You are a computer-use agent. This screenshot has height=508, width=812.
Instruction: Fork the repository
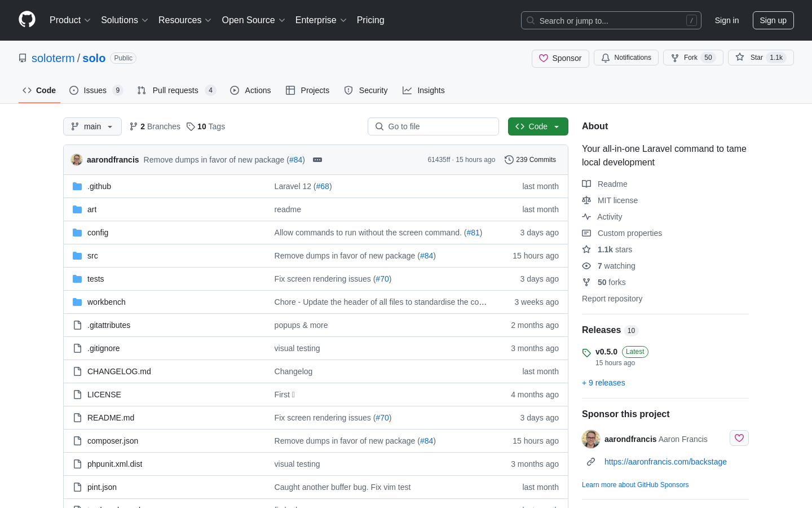pyautogui.click(x=693, y=58)
